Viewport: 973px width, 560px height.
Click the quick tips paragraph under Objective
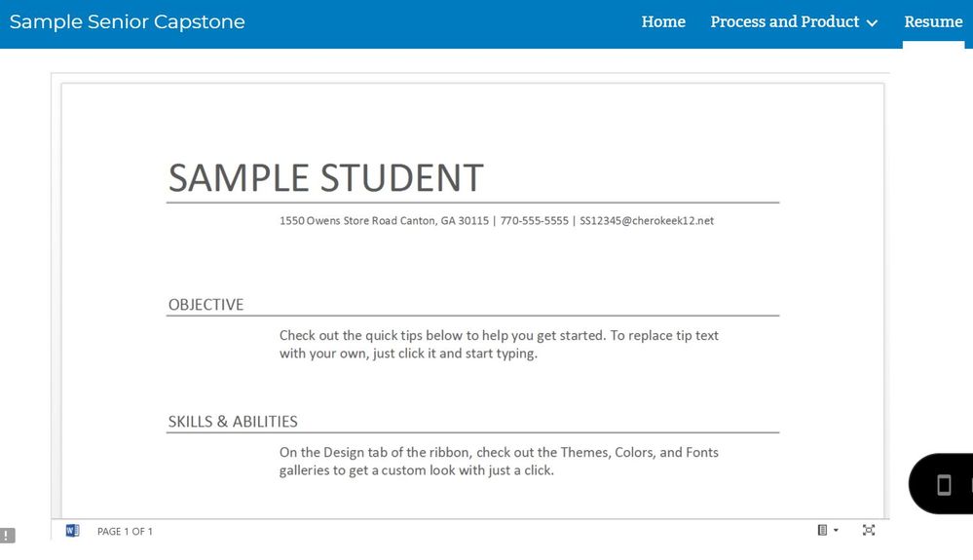499,344
